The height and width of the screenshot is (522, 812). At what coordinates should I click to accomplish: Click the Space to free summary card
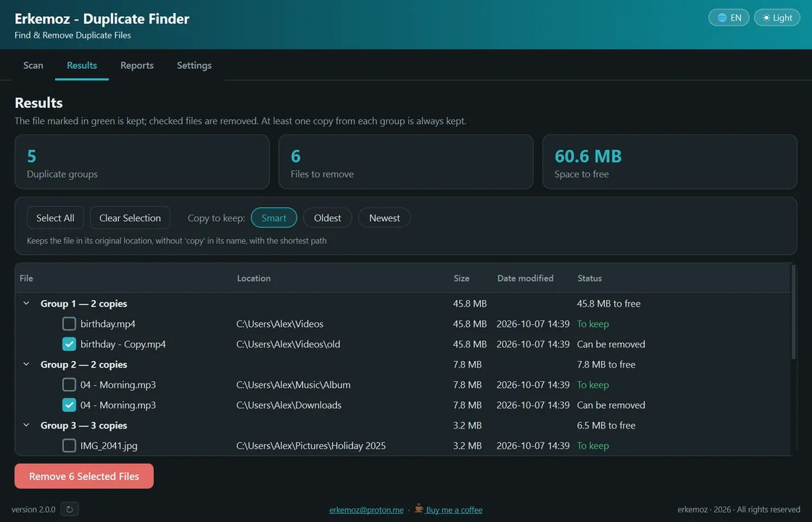click(x=670, y=162)
